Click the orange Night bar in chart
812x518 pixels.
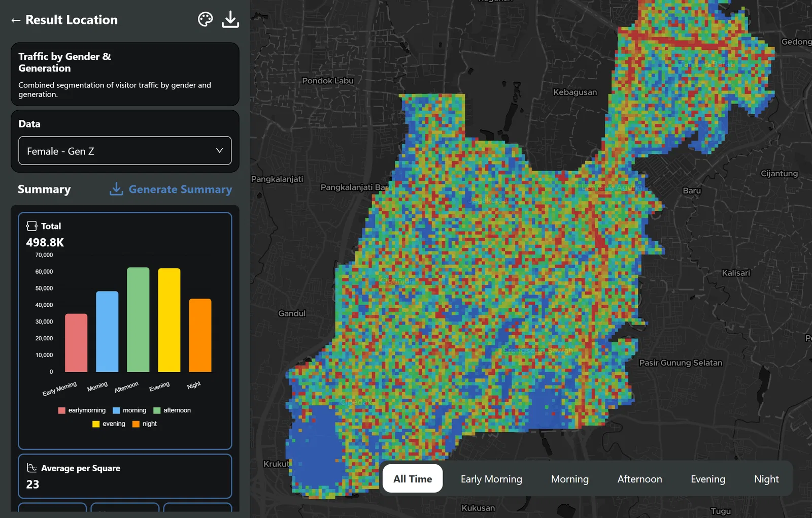pos(200,335)
